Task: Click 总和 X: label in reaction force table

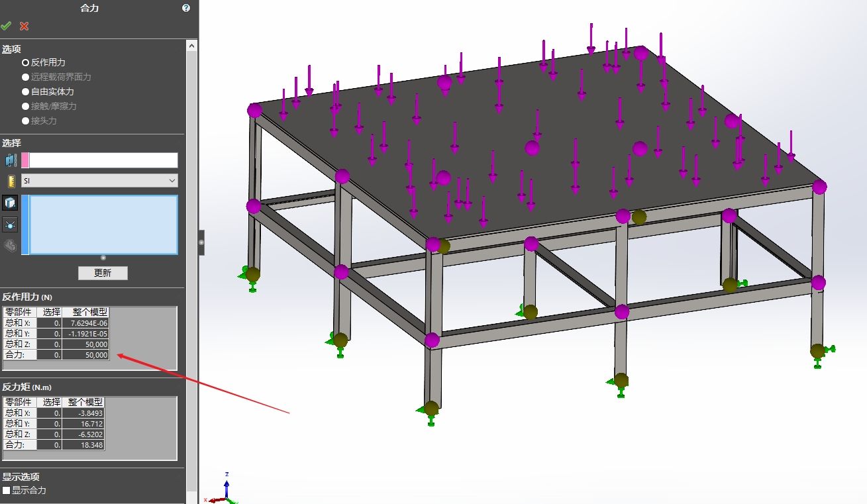Action: point(19,323)
